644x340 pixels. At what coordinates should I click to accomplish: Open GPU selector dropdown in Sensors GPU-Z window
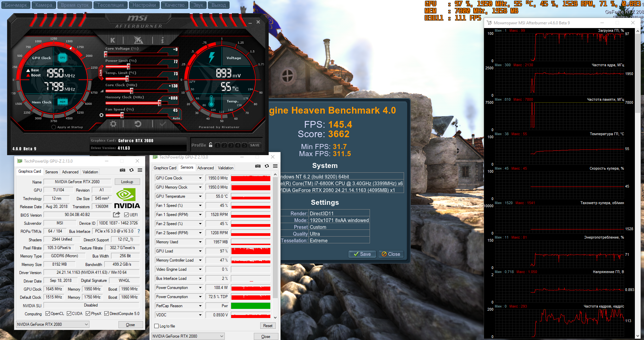(x=188, y=336)
